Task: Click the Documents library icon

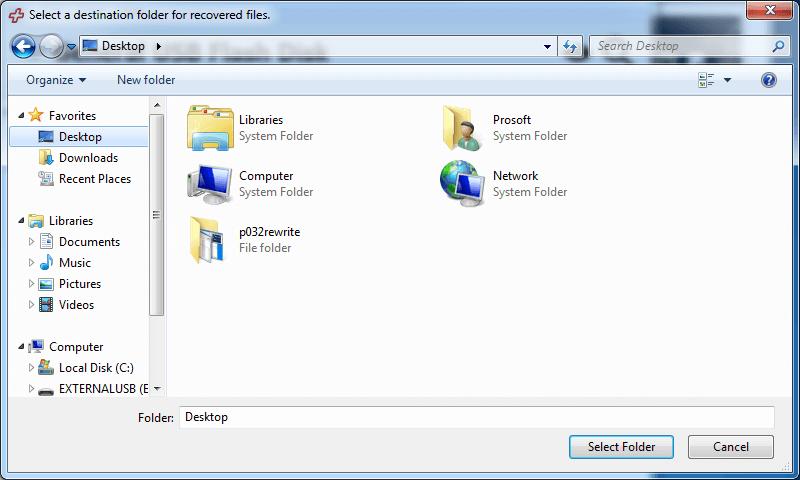Action: pyautogui.click(x=46, y=241)
